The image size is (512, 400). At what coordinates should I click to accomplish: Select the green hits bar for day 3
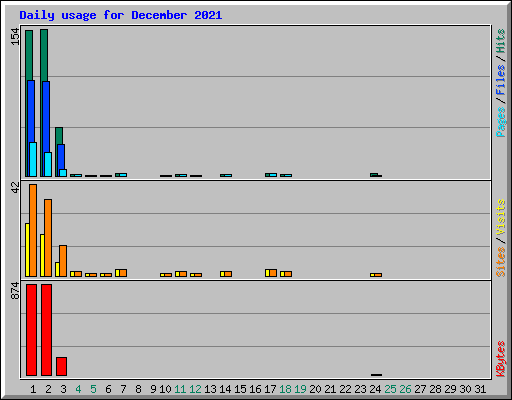[x=59, y=136]
